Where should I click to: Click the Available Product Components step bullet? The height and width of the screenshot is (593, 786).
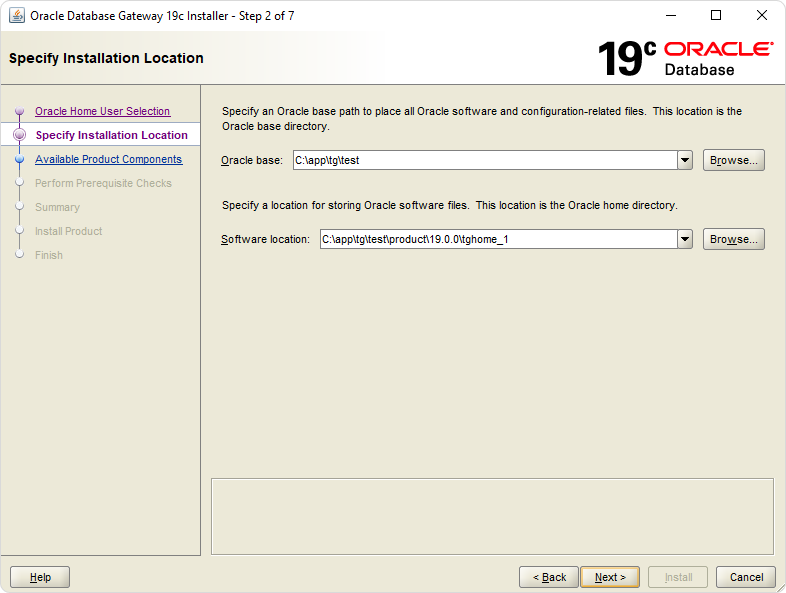pyautogui.click(x=20, y=159)
